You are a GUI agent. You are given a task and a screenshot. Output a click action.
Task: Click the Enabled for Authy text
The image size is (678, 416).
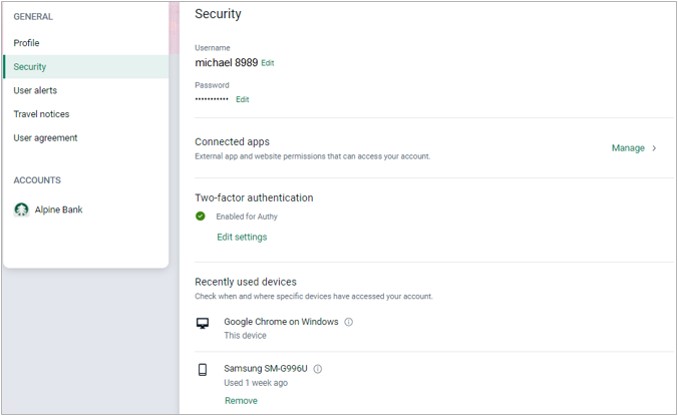click(x=246, y=217)
